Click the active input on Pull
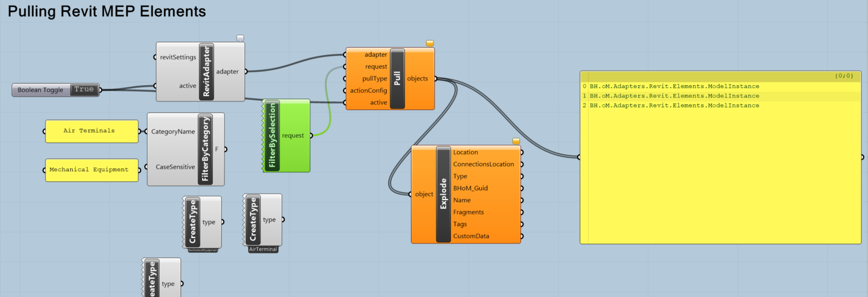The image size is (868, 297). (x=378, y=102)
